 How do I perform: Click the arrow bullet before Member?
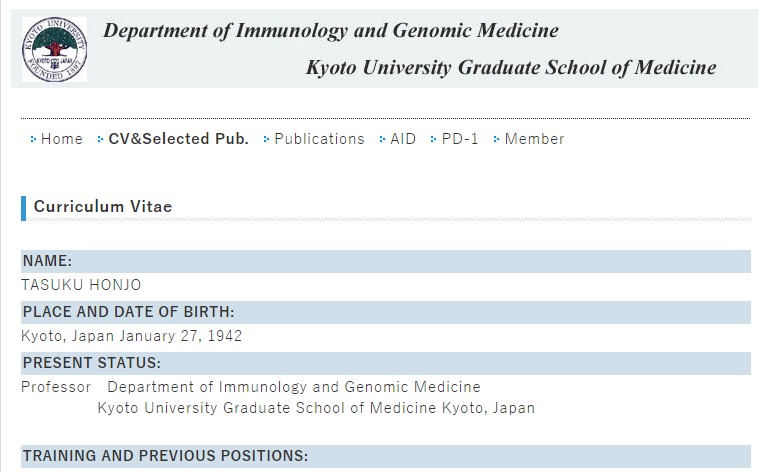(x=497, y=139)
